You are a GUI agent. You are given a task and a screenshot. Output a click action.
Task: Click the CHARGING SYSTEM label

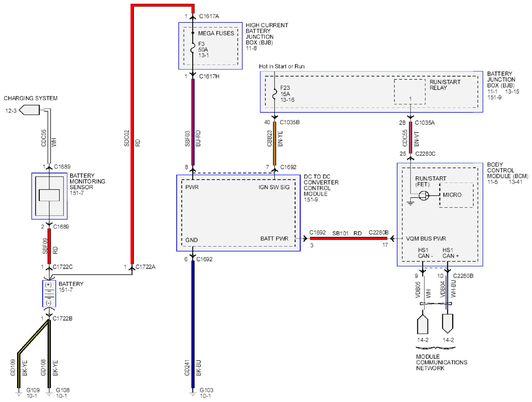pyautogui.click(x=30, y=98)
